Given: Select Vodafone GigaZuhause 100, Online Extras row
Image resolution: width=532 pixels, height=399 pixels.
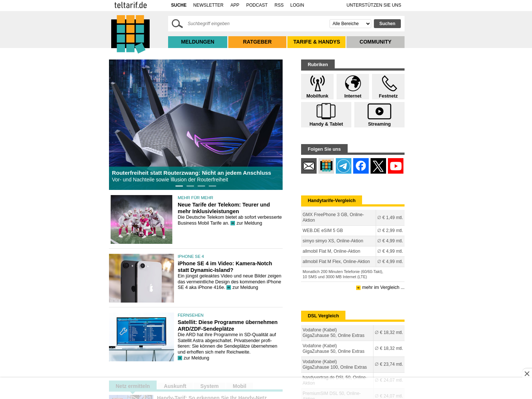Looking at the screenshot, I should point(353,364).
